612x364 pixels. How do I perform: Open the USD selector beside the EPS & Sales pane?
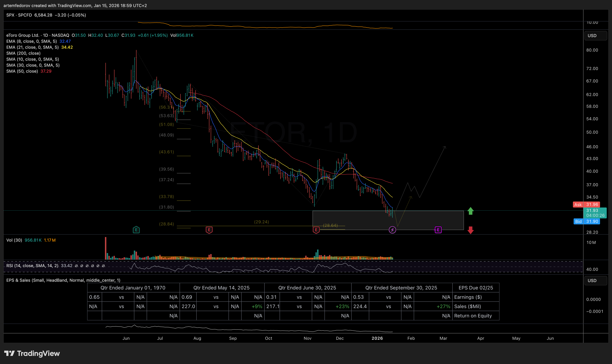click(595, 280)
